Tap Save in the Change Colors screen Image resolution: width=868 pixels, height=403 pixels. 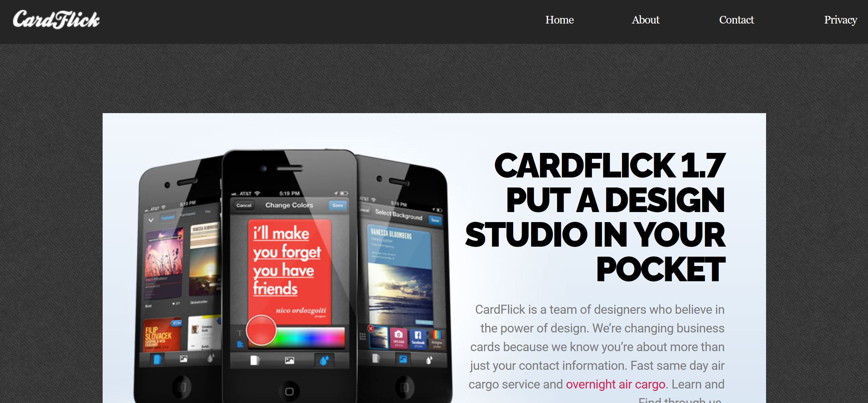tap(338, 205)
